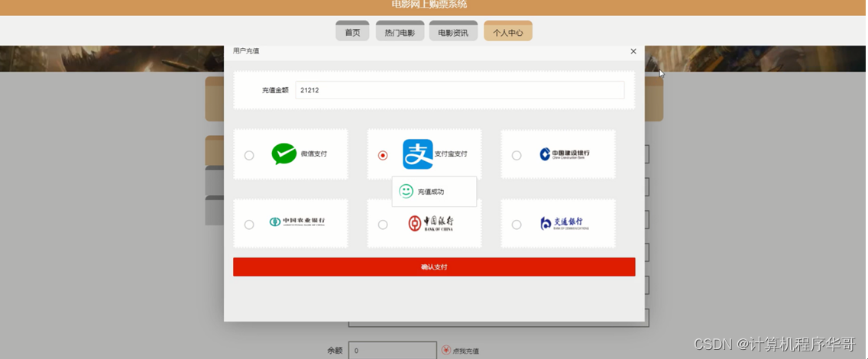This screenshot has height=359, width=868.
Task: Select the Bank of Communications radio button
Action: [x=517, y=225]
